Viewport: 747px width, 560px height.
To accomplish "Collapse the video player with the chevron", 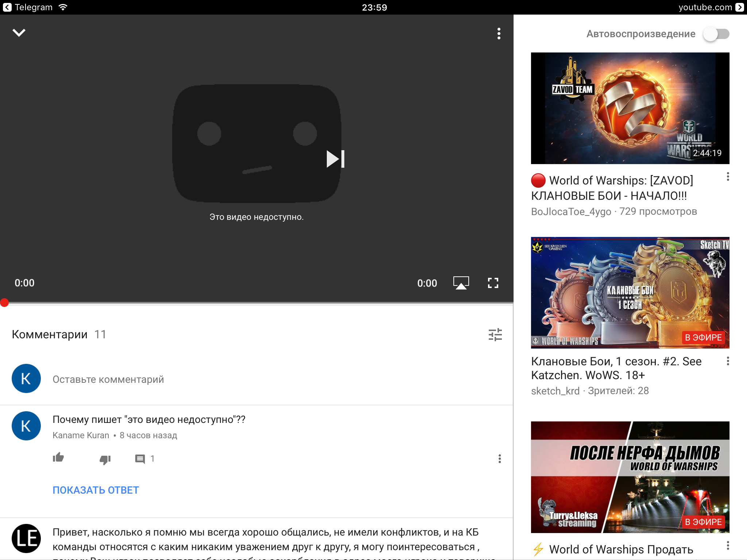I will pyautogui.click(x=19, y=33).
